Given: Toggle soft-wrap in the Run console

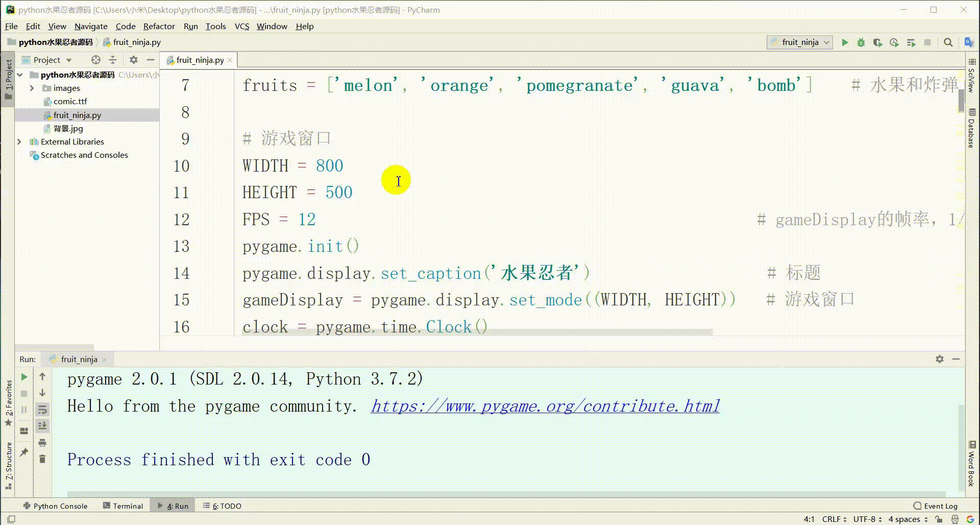Looking at the screenshot, I should click(43, 410).
